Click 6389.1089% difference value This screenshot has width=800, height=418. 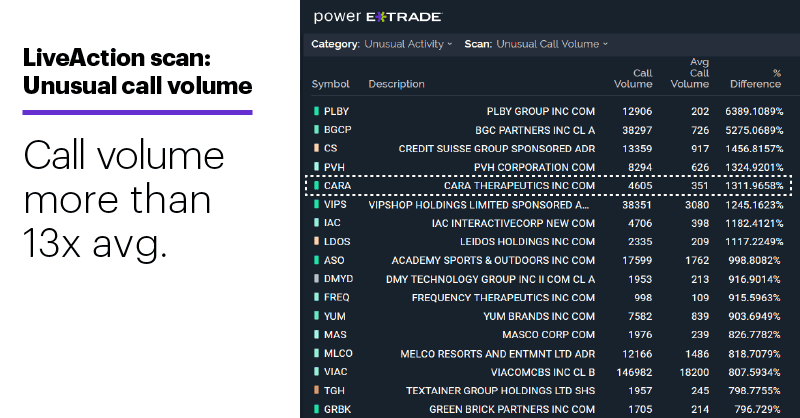pyautogui.click(x=754, y=111)
